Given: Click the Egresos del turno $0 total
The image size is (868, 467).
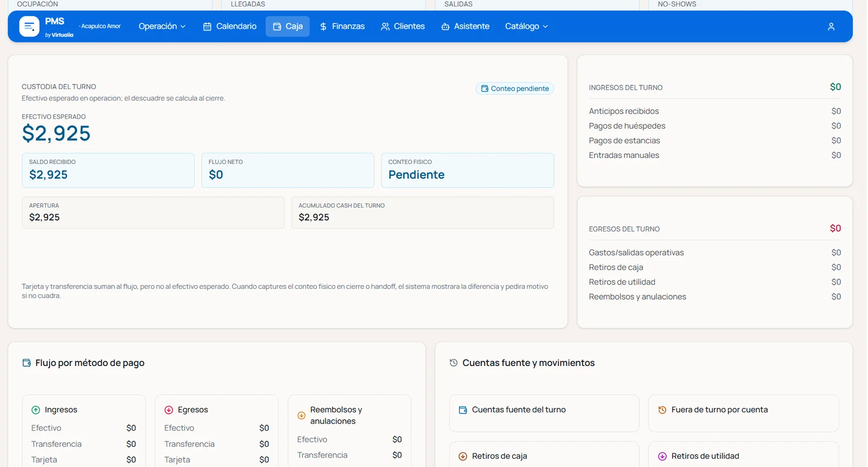Looking at the screenshot, I should point(835,229).
